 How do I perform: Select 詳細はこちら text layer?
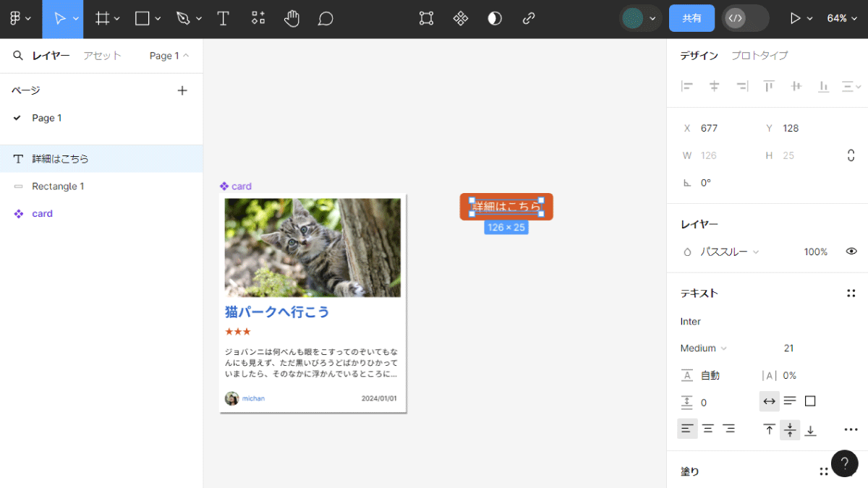(101, 158)
